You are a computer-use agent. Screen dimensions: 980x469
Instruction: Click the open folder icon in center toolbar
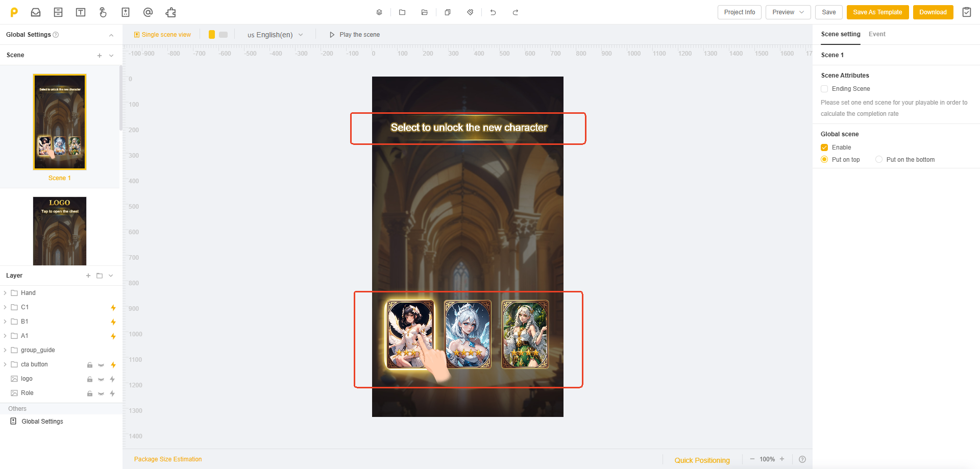[x=425, y=12]
